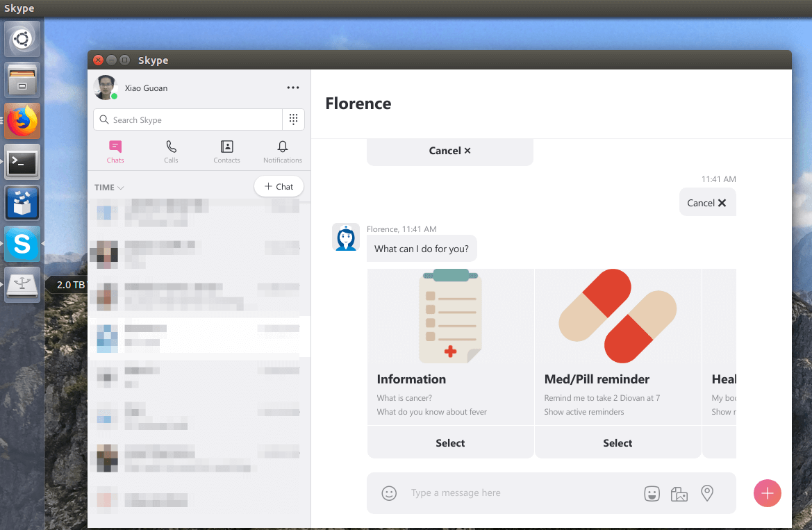Open the Contacts tab
This screenshot has height=530, width=812.
(x=226, y=151)
